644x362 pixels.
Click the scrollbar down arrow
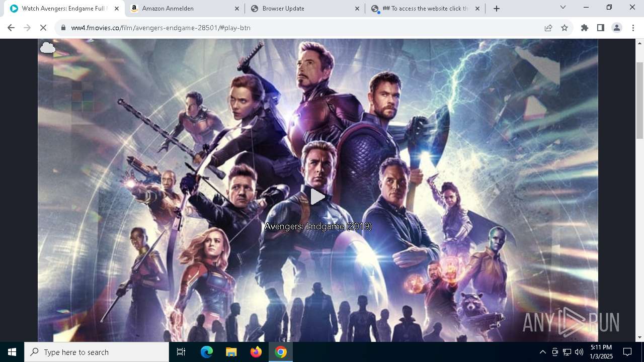(639, 337)
